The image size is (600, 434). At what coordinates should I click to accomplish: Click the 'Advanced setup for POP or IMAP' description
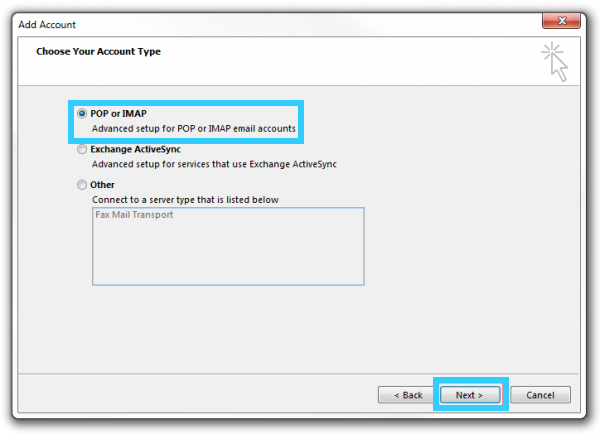[193, 129]
